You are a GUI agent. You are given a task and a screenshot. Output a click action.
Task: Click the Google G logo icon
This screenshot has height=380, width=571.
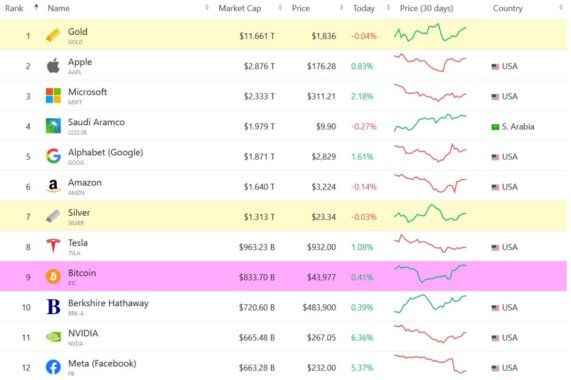tap(53, 156)
